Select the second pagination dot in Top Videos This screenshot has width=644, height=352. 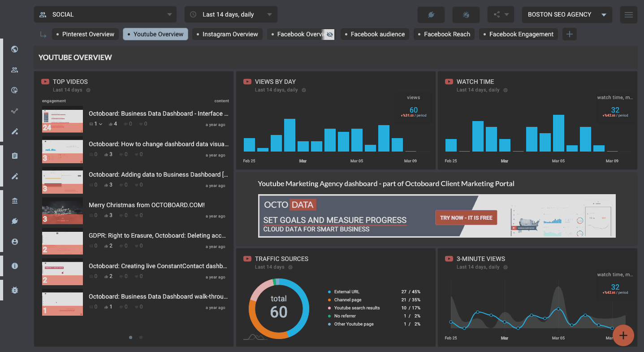[141, 337]
